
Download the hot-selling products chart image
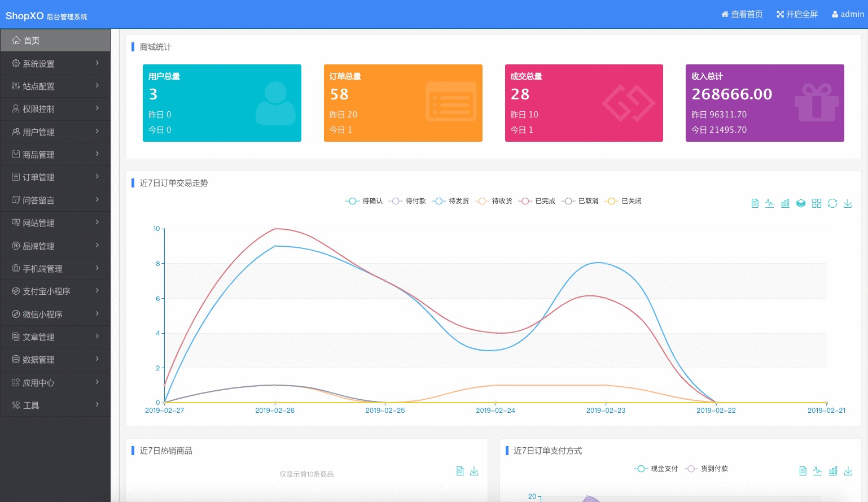tap(474, 471)
